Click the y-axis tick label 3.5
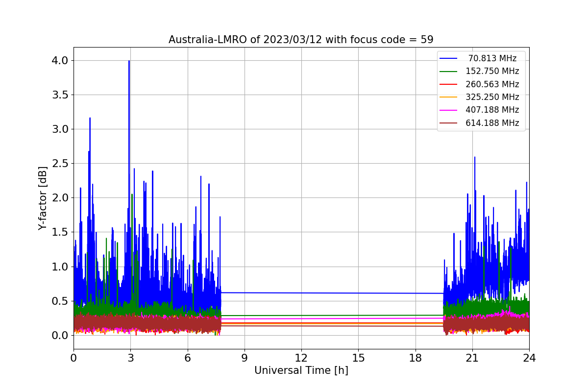Viewport: 588px width, 392px height. (60, 95)
